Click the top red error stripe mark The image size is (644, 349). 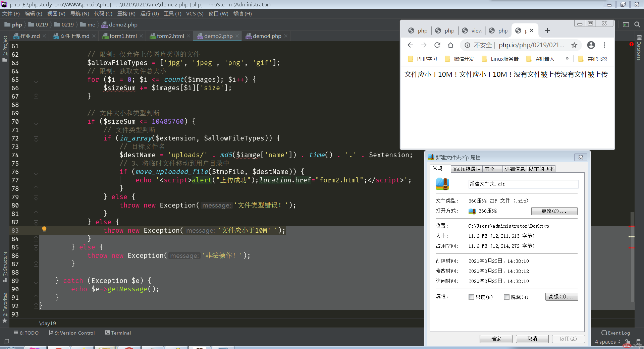click(631, 226)
